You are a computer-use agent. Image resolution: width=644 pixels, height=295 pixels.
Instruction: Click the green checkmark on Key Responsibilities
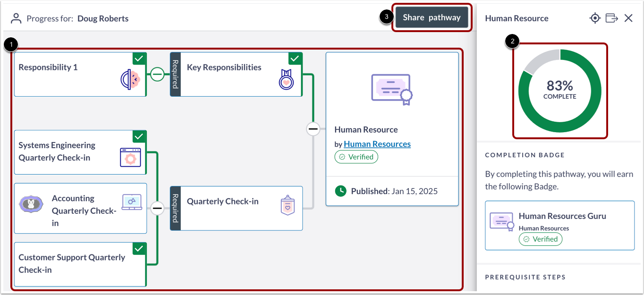pos(295,59)
